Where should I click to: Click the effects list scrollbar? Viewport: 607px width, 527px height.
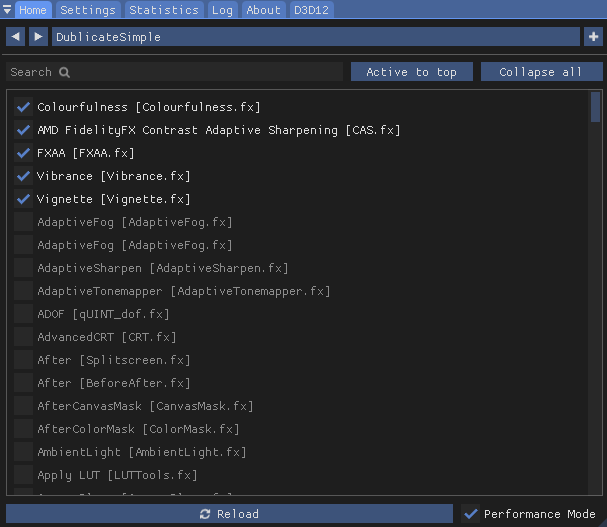pyautogui.click(x=596, y=108)
